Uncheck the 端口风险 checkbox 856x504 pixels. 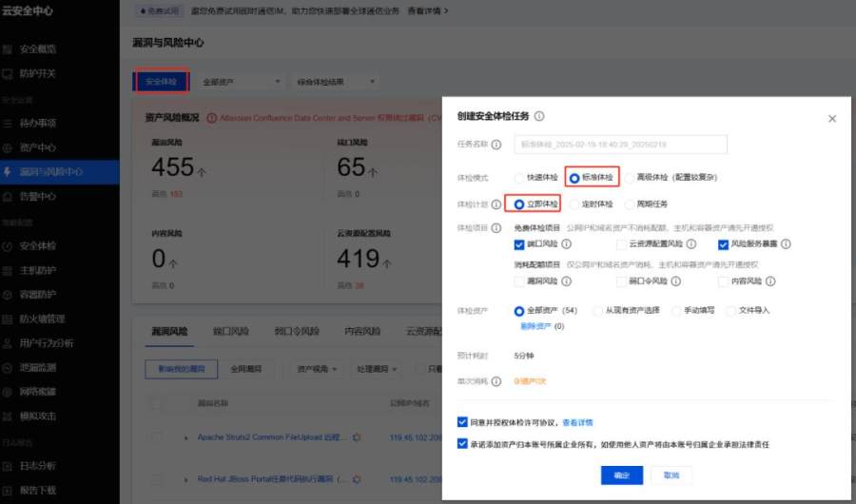tap(519, 244)
